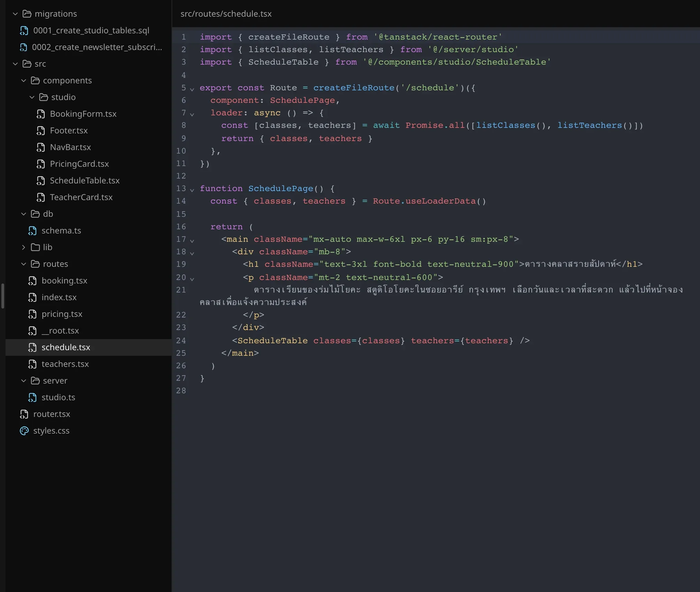Open the styles.css file
Image resolution: width=700 pixels, height=592 pixels.
point(89,431)
